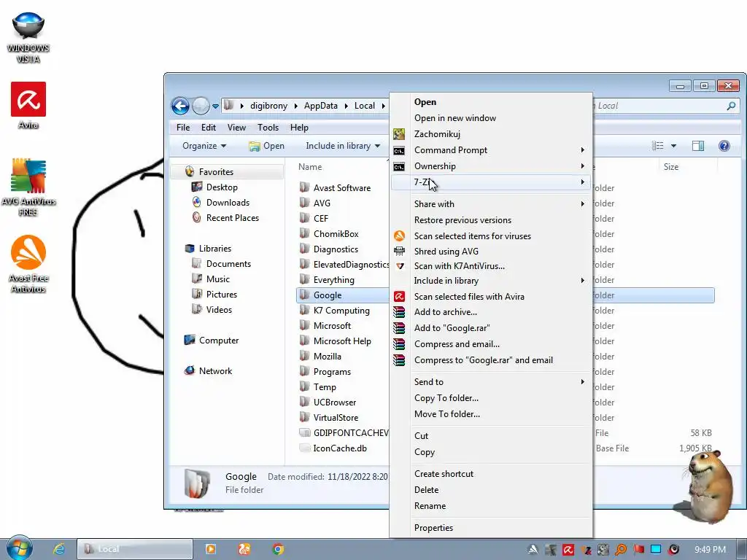Select the Avast Software folder
The image size is (747, 560).
click(335, 187)
